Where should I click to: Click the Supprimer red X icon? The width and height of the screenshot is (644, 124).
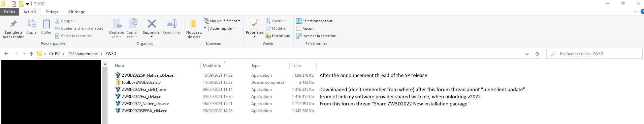(x=152, y=24)
